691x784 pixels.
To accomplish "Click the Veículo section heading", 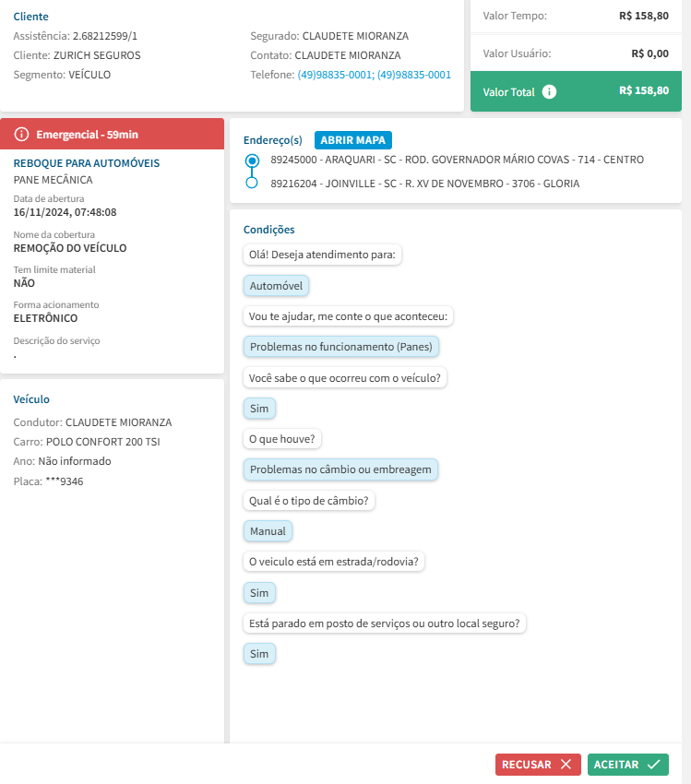I will [x=31, y=399].
